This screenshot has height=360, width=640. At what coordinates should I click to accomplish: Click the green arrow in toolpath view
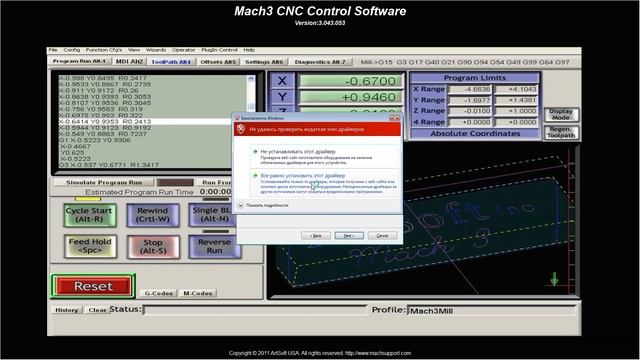tap(554, 279)
